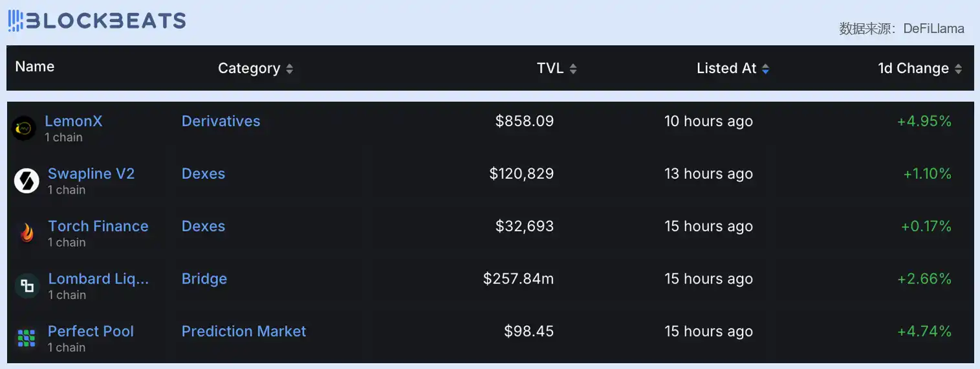Open the Perfect Pool protocol page

coord(91,331)
